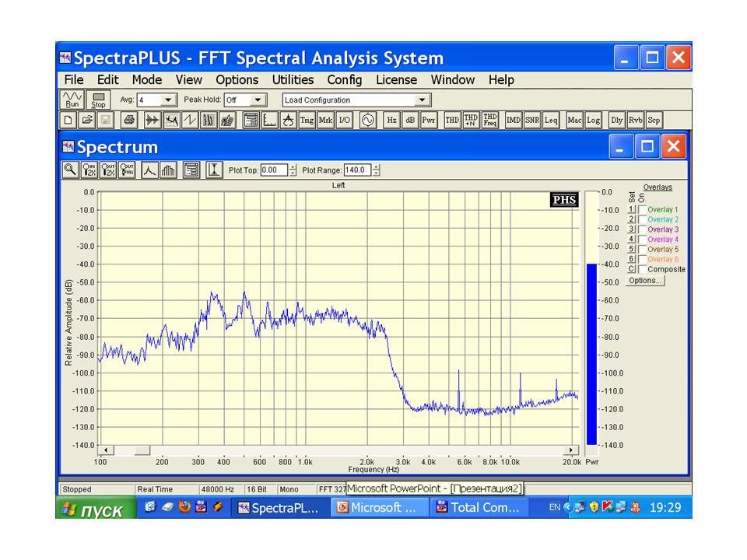Enable the Overlay 3 checkbox

coord(642,229)
